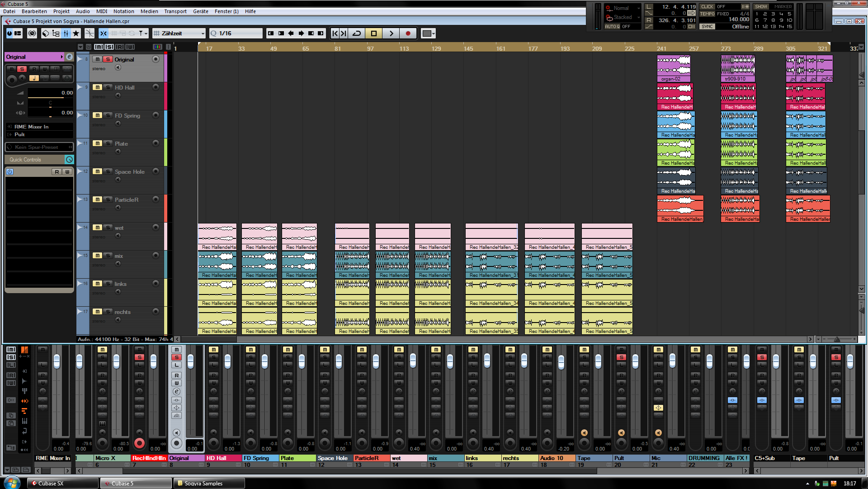The width and height of the screenshot is (868, 489).
Task: Toggle precount icon beside CLICK OFF
Action: click(745, 7)
